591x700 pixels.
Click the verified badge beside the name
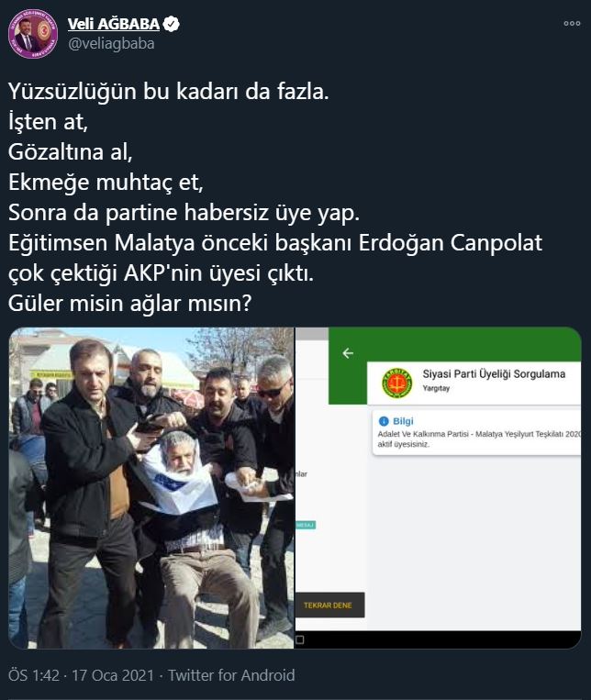(171, 24)
